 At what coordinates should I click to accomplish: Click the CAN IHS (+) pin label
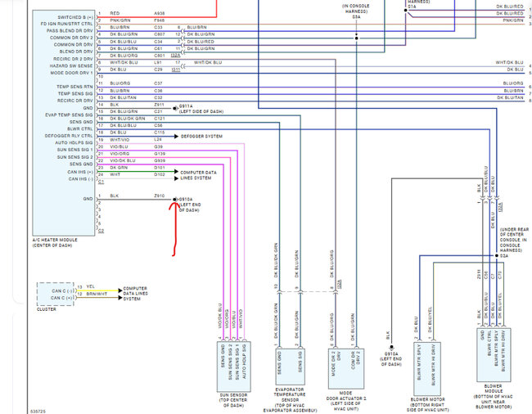(80, 172)
